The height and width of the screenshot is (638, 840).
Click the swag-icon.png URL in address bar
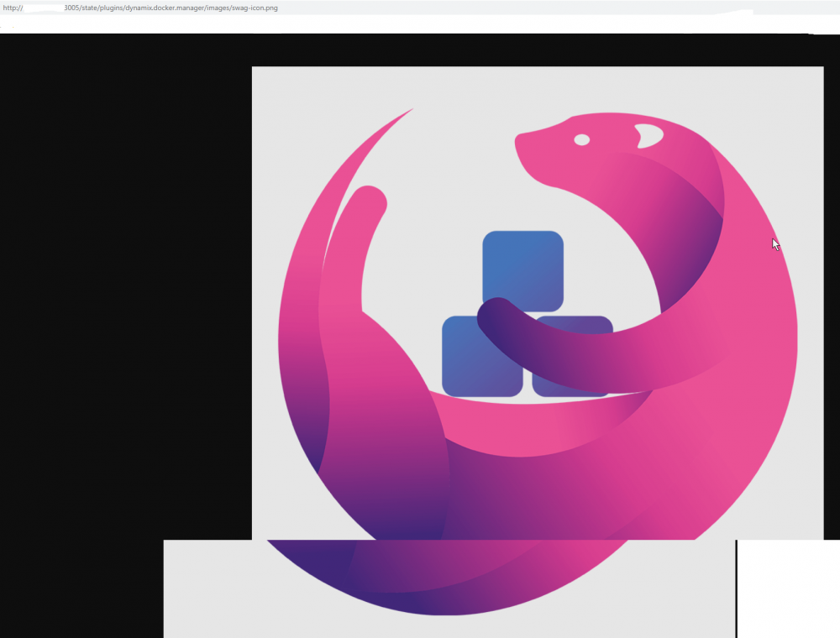pos(140,8)
